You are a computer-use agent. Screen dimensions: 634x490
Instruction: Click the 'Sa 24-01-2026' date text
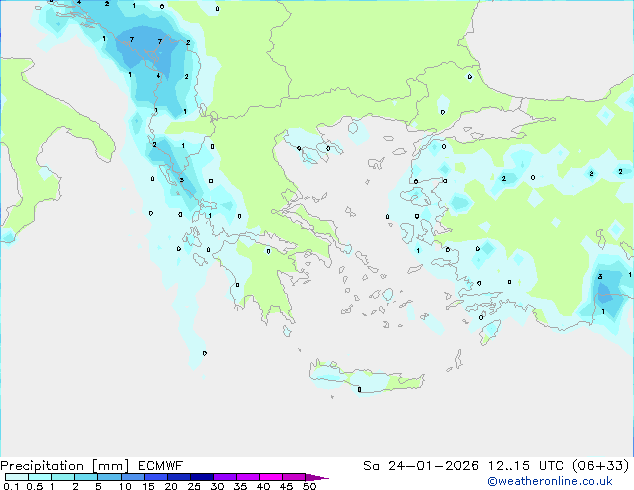tap(421, 466)
